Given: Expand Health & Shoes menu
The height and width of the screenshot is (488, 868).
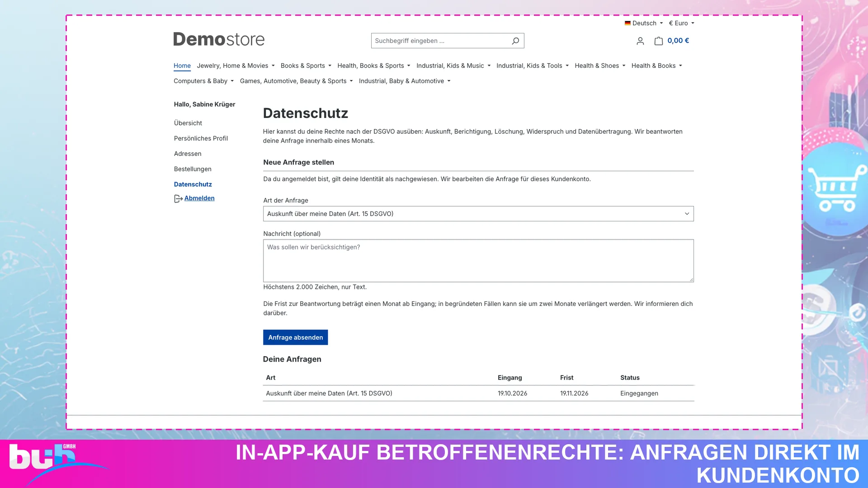Looking at the screenshot, I should click(x=600, y=66).
